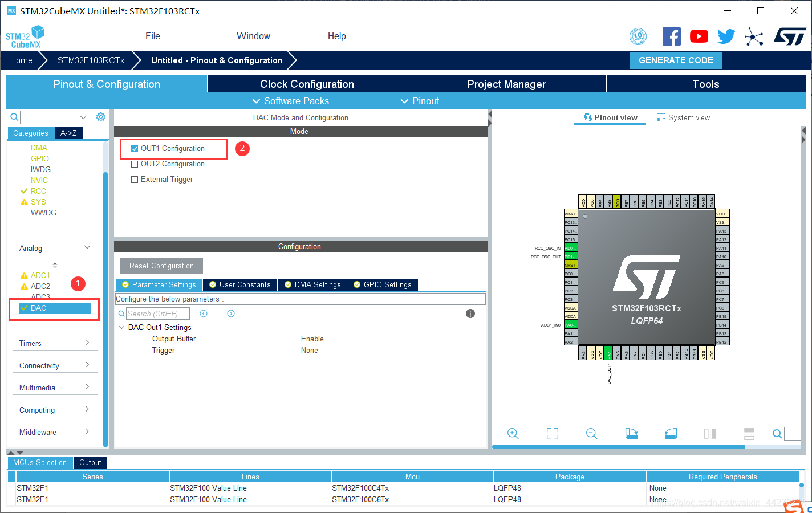Select the PD1 RCC_OSC_OUT pin

(x=571, y=256)
